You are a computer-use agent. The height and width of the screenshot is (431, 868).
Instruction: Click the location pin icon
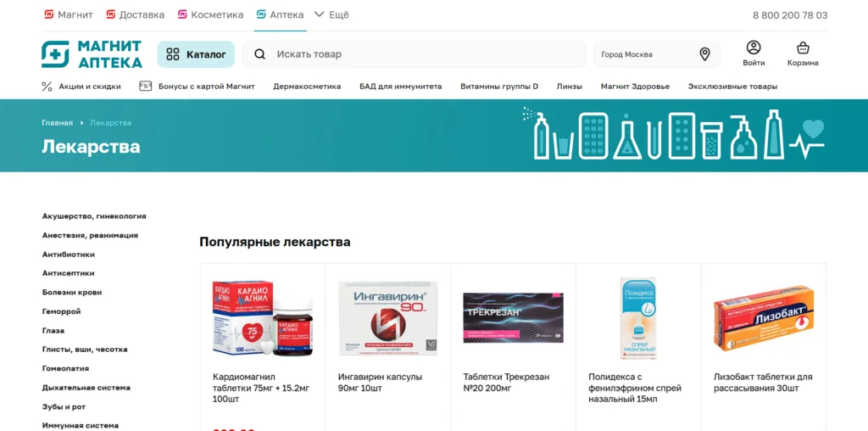(x=704, y=54)
